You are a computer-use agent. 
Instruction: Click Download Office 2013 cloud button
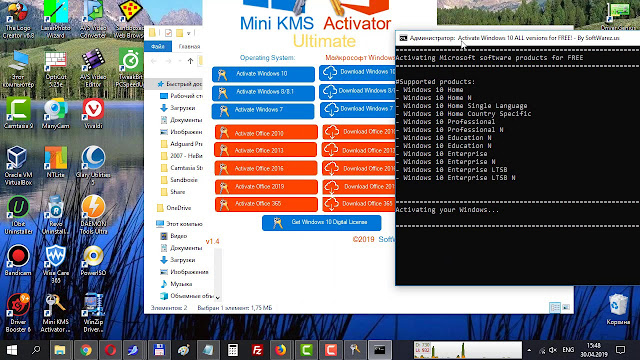click(x=358, y=150)
